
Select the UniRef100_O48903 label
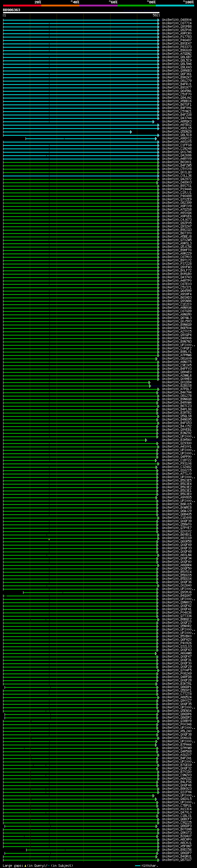pos(177,183)
